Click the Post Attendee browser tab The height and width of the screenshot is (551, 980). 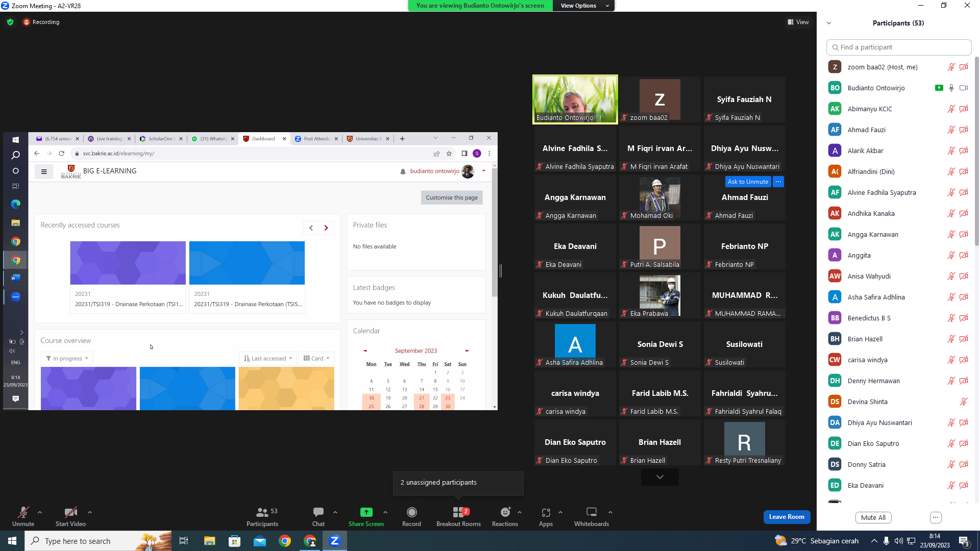[316, 139]
